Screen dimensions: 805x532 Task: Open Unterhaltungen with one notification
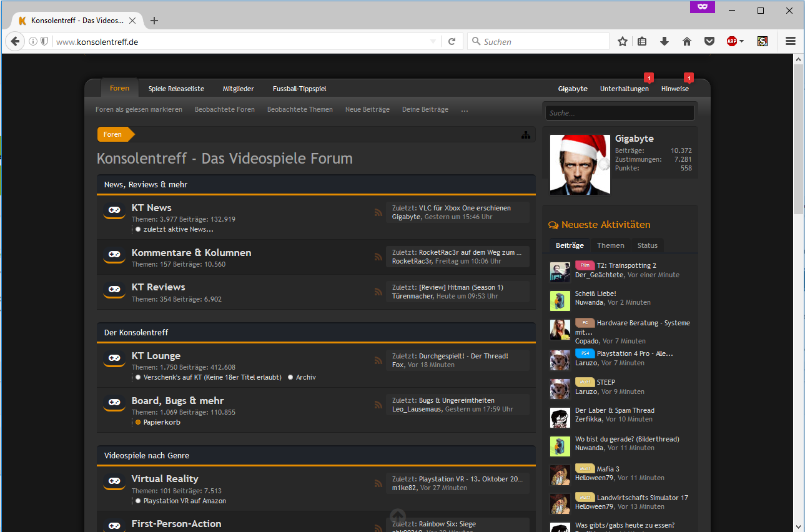(625, 89)
